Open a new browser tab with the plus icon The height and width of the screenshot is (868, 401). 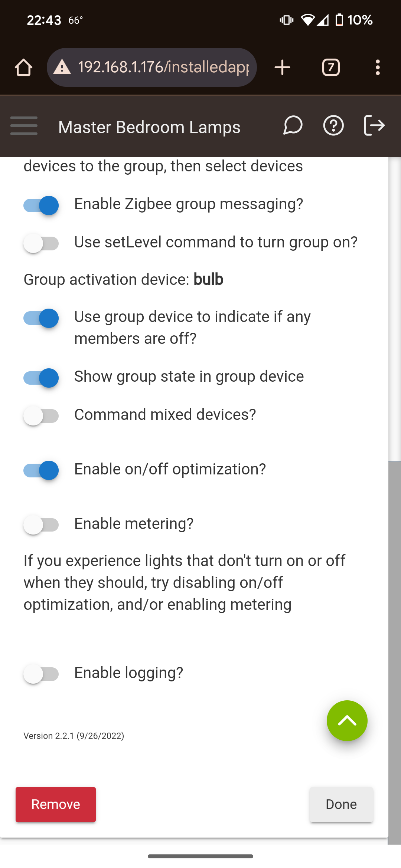tap(282, 68)
